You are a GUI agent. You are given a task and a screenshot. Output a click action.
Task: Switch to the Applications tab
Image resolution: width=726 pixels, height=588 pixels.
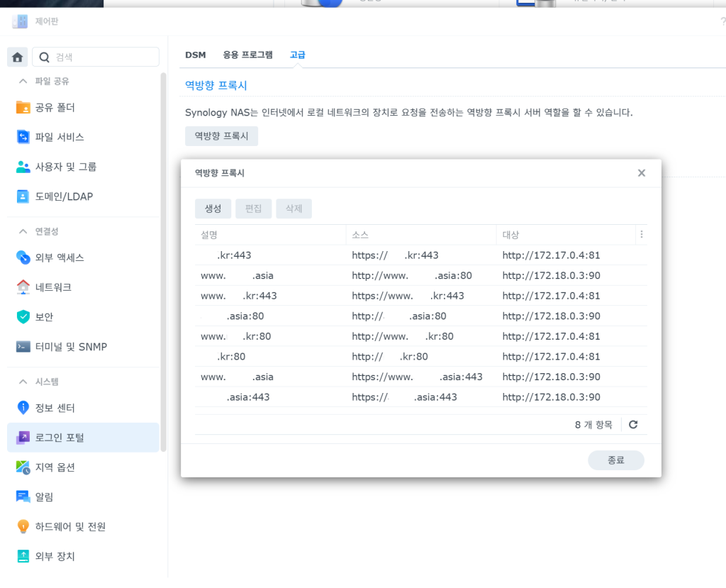click(247, 55)
